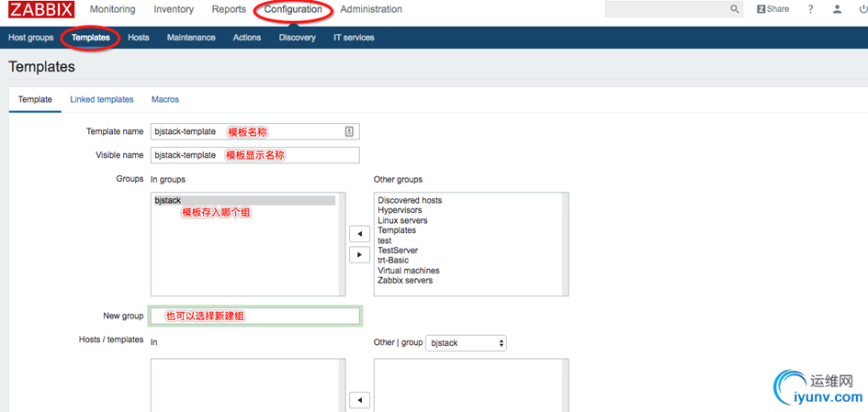The width and height of the screenshot is (868, 412).
Task: Select TestServer in Other groups
Action: point(398,251)
